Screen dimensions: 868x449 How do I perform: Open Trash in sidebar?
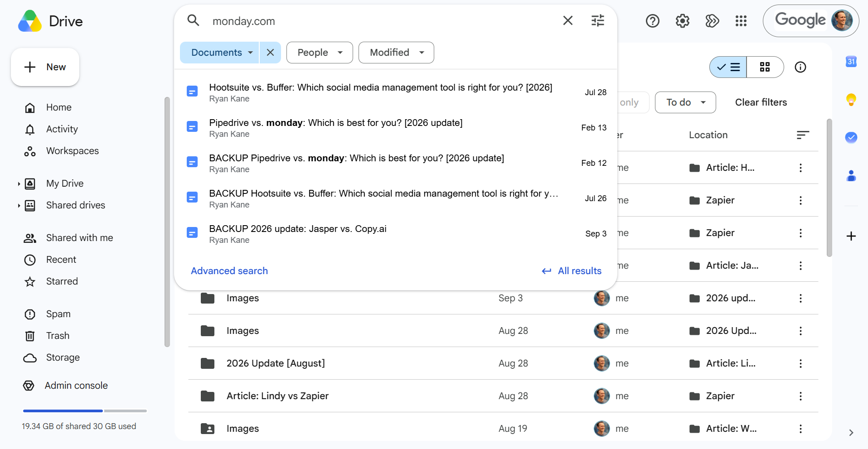pyautogui.click(x=58, y=336)
